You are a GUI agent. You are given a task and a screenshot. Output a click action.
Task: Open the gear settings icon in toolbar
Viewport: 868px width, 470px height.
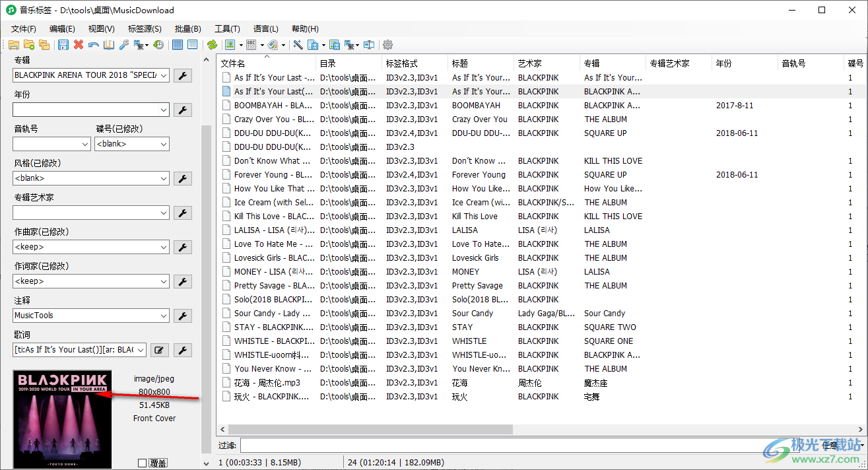coord(388,45)
